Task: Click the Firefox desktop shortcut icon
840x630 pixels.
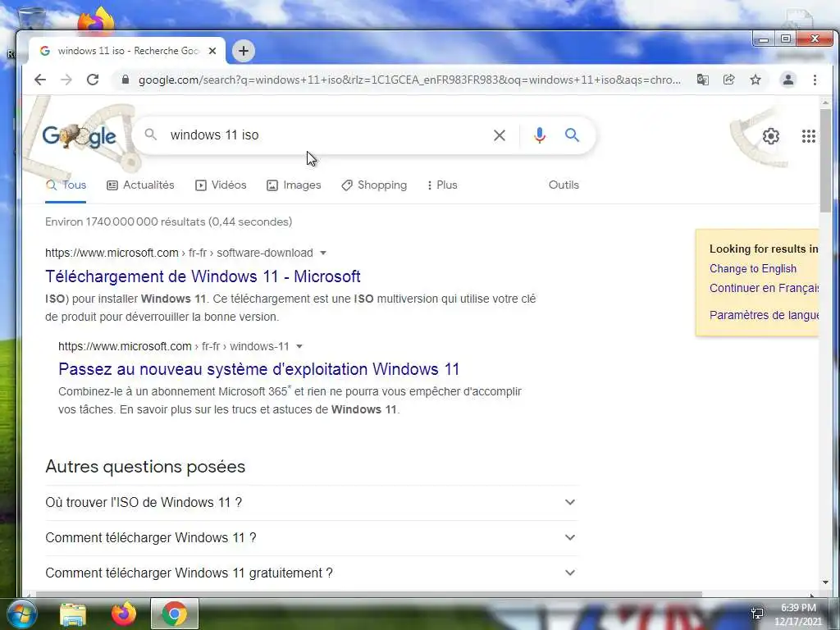Action: click(x=97, y=20)
